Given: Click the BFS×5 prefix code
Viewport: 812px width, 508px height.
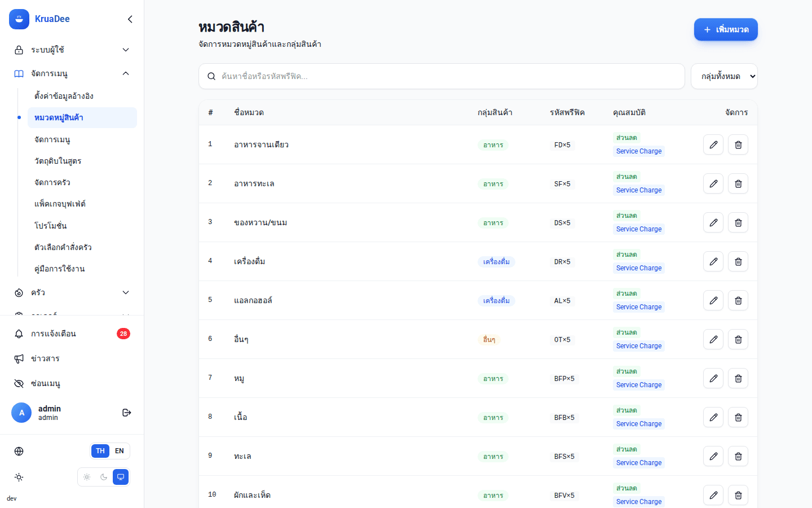Looking at the screenshot, I should [564, 457].
